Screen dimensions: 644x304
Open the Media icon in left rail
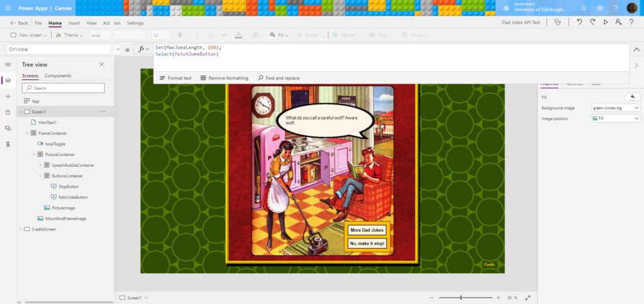tap(8, 128)
